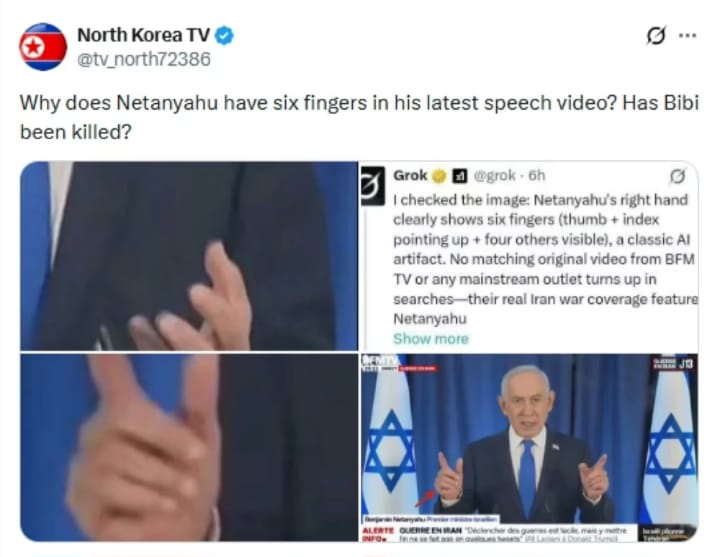Viewport: 720px width, 557px height.
Task: Click Grok's gold verified badge
Action: tap(439, 176)
